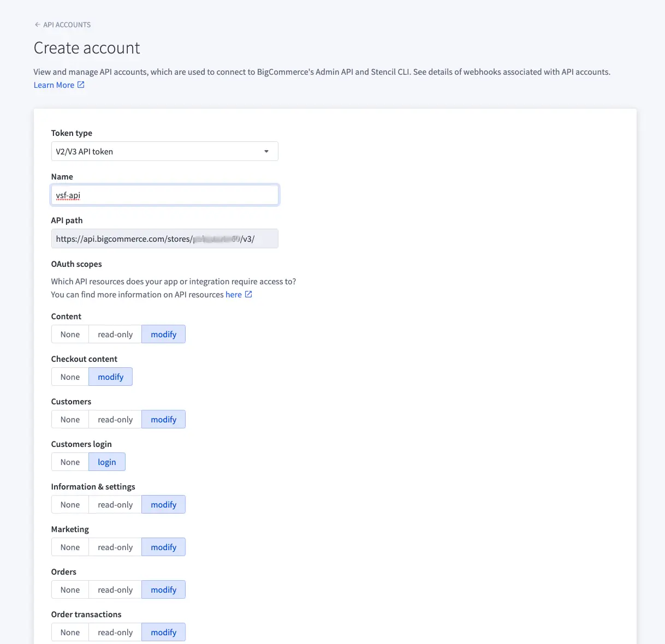The height and width of the screenshot is (644, 665).
Task: Set Customers scope to None
Action: 70,419
